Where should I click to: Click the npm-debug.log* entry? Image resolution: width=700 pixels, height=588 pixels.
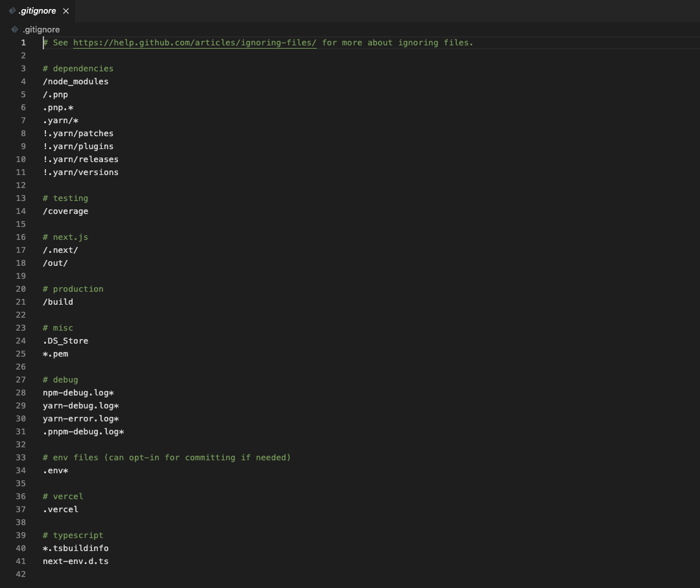tap(78, 392)
